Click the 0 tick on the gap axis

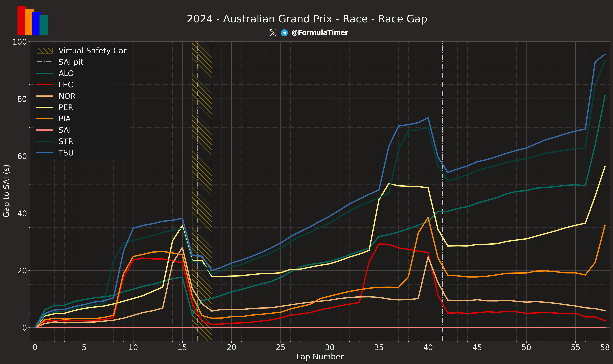click(25, 328)
